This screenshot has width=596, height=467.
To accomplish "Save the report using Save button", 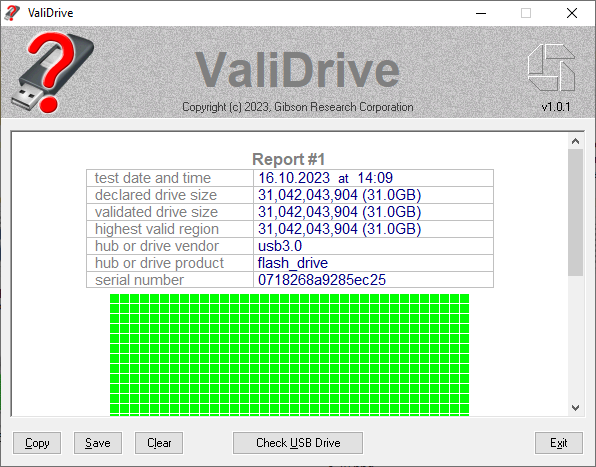I will pos(98,443).
